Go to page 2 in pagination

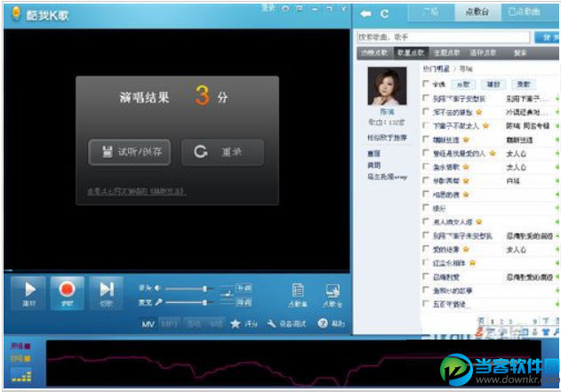pos(501,322)
